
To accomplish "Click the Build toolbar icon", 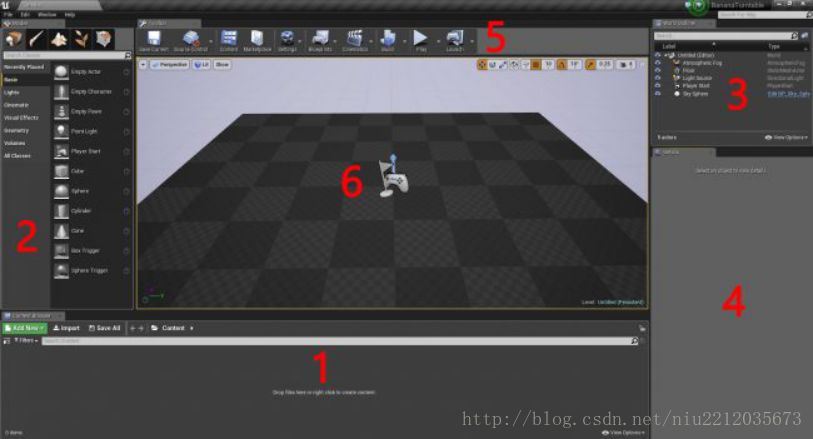I will click(387, 41).
